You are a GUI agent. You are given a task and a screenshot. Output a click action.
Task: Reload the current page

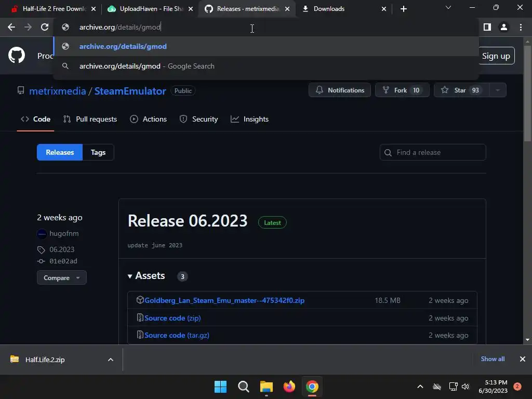pos(45,27)
